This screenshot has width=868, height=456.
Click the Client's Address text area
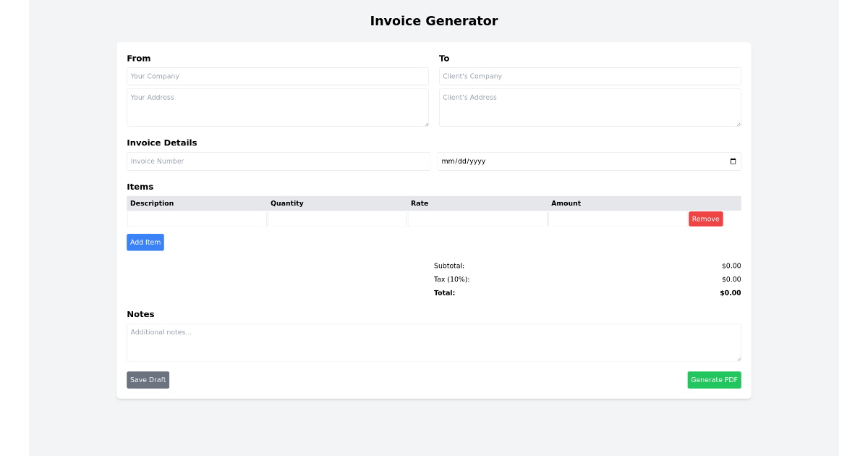pyautogui.click(x=590, y=106)
